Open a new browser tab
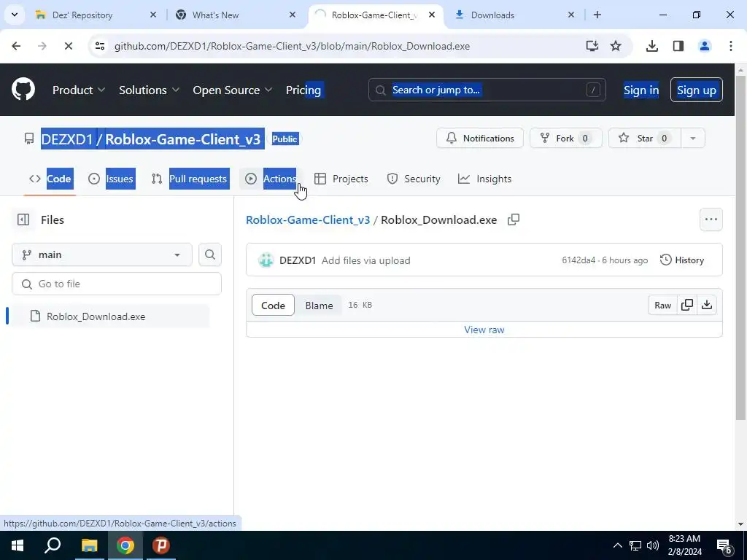The height and width of the screenshot is (560, 747). click(597, 15)
